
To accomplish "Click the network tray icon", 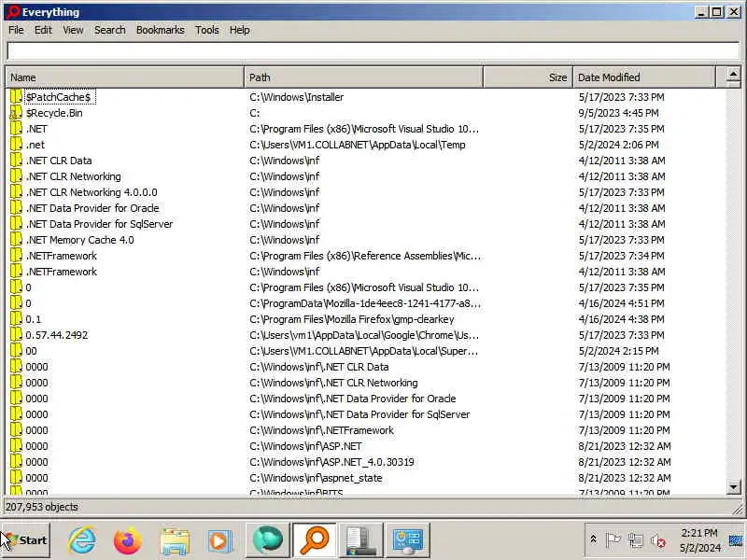I will (x=636, y=540).
